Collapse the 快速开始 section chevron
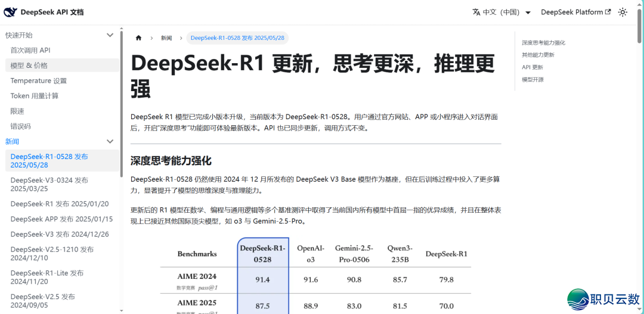 tap(110, 35)
